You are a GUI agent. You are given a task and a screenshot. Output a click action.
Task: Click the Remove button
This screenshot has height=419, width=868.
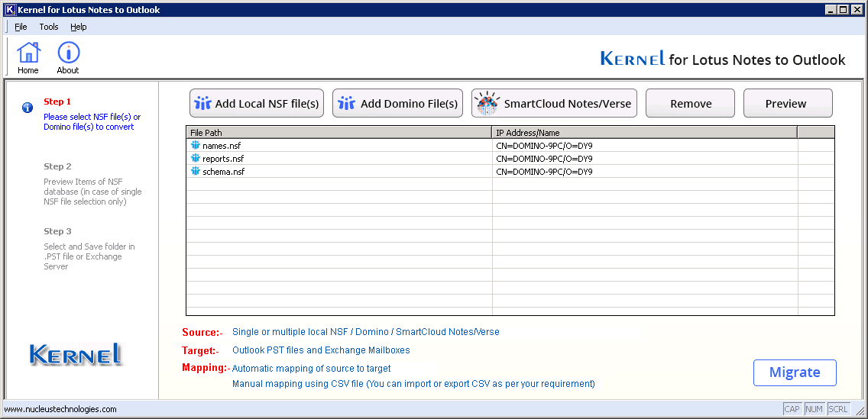(x=690, y=103)
